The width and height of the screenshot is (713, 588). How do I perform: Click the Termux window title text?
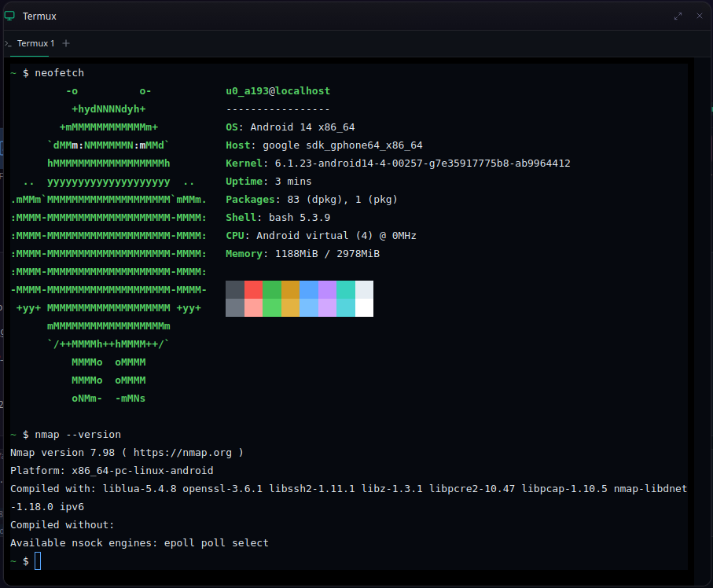[x=39, y=16]
